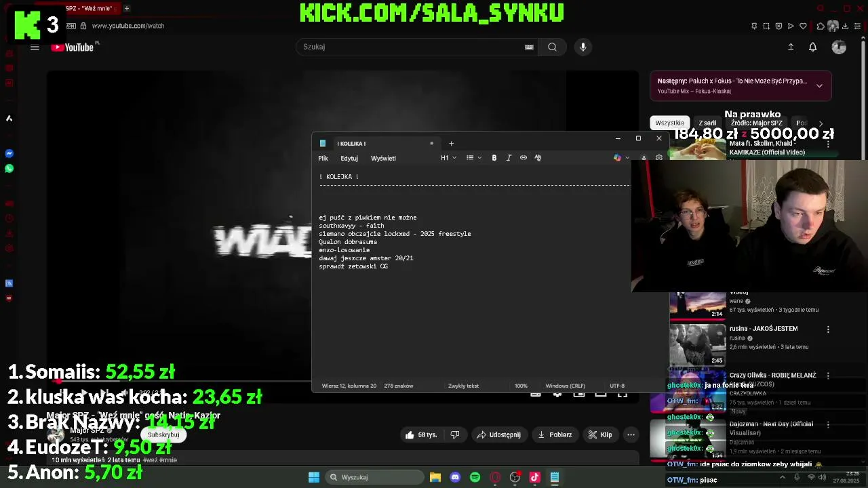Expand the list style dropdown in Notepad

[474, 158]
